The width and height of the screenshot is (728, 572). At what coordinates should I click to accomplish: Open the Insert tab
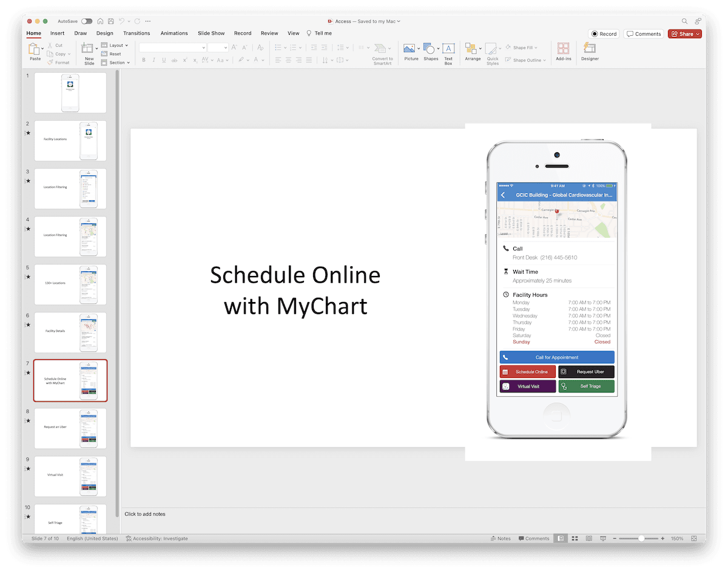58,33
